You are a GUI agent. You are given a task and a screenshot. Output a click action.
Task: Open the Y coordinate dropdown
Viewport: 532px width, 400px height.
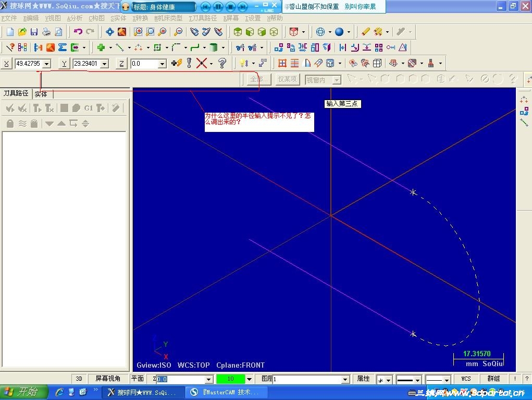click(x=105, y=64)
